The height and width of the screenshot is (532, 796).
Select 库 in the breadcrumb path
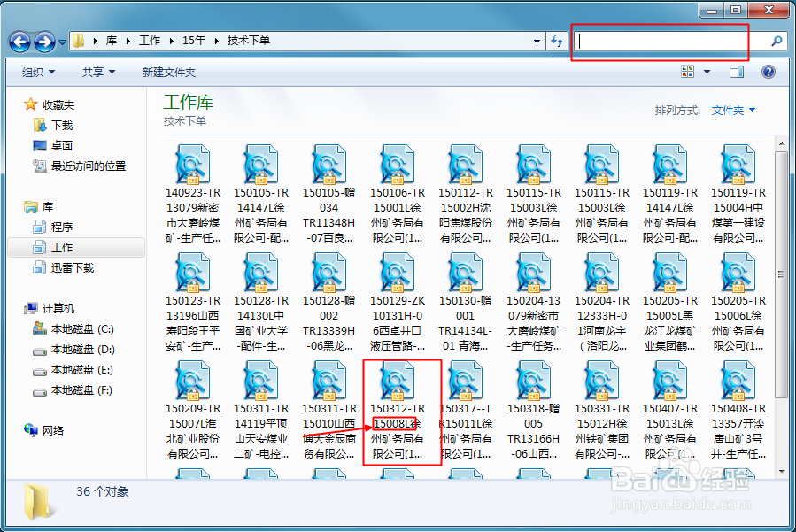[x=112, y=41]
